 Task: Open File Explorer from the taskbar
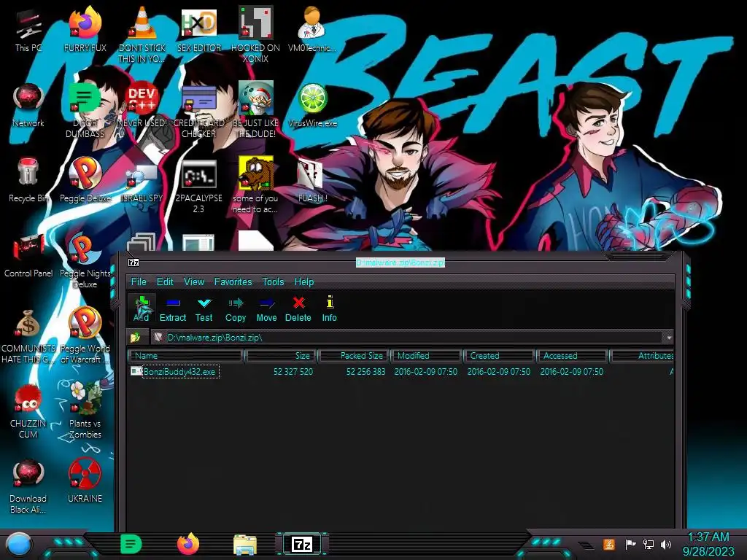click(245, 545)
